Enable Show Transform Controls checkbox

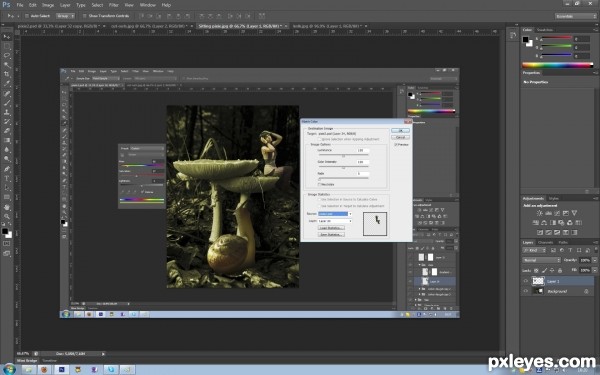[85, 16]
